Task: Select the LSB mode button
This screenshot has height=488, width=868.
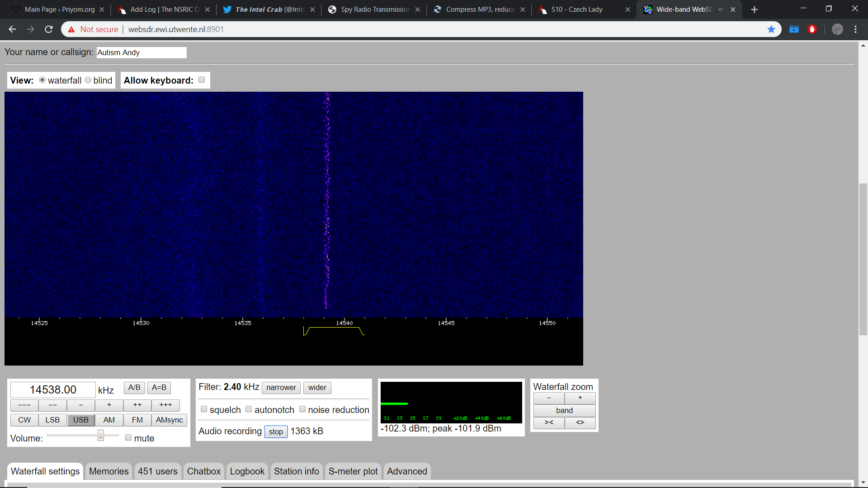Action: 52,420
